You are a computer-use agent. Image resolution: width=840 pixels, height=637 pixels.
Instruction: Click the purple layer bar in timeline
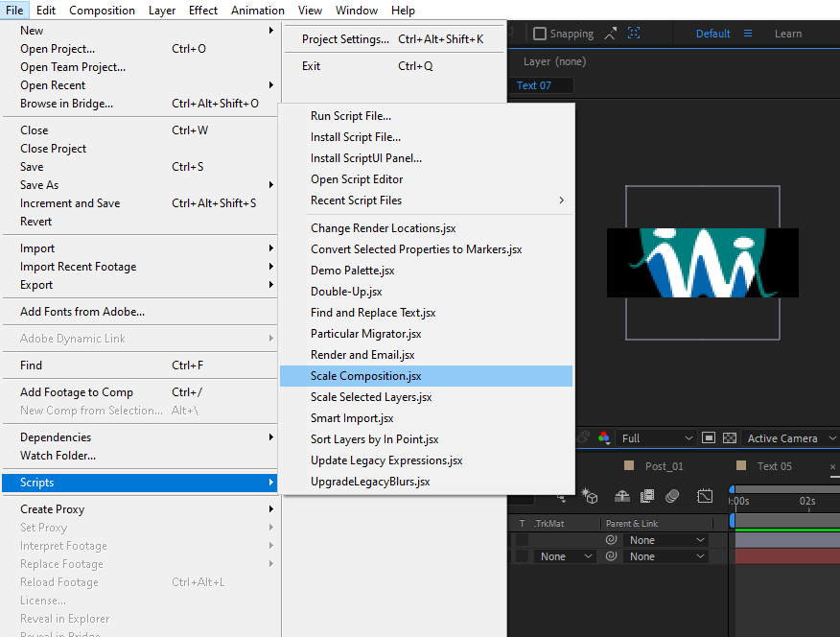pyautogui.click(x=787, y=540)
